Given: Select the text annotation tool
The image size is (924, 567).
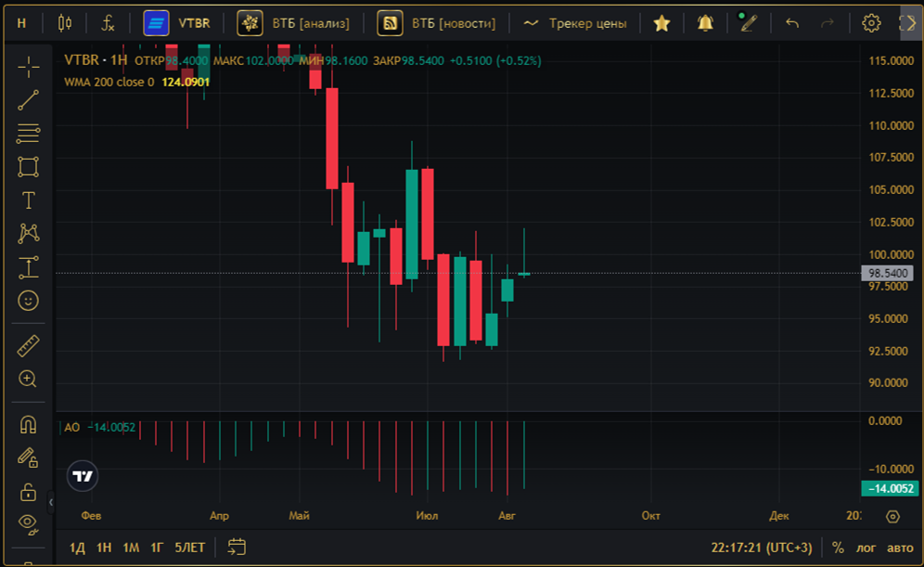Looking at the screenshot, I should click(x=28, y=200).
